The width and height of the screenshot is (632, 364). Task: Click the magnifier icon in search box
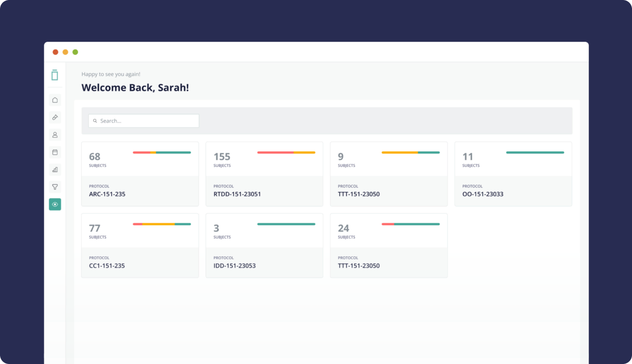tap(95, 121)
